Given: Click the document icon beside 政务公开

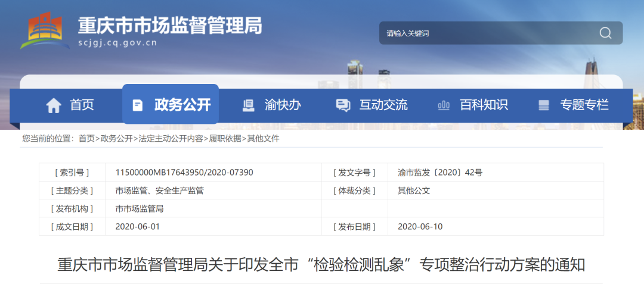Looking at the screenshot, I should click(x=138, y=105).
